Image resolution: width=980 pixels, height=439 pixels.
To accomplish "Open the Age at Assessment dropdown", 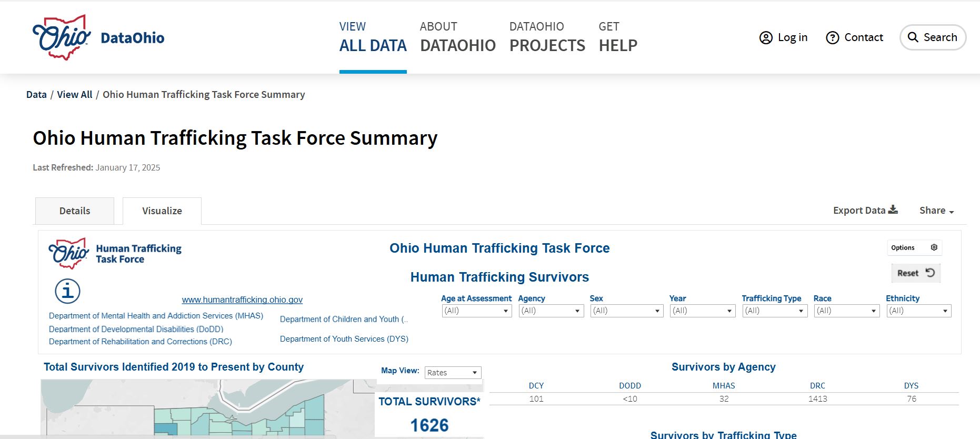I will click(476, 311).
